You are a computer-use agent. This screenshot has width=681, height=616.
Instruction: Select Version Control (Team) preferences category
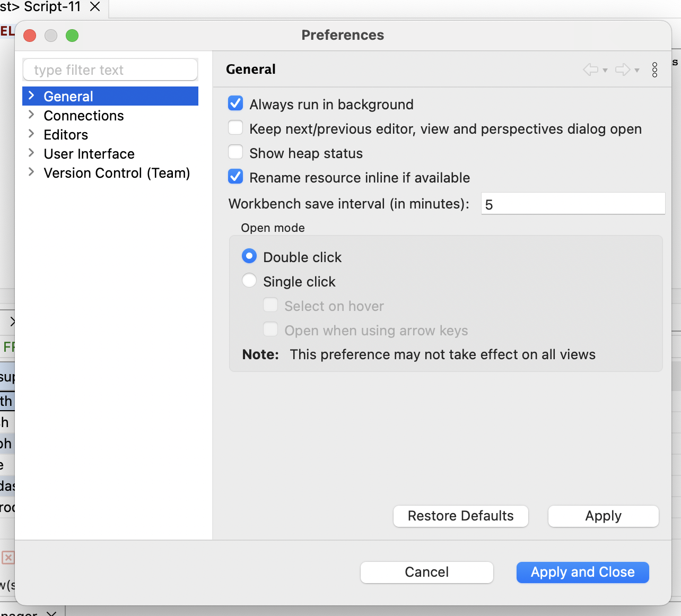point(117,173)
